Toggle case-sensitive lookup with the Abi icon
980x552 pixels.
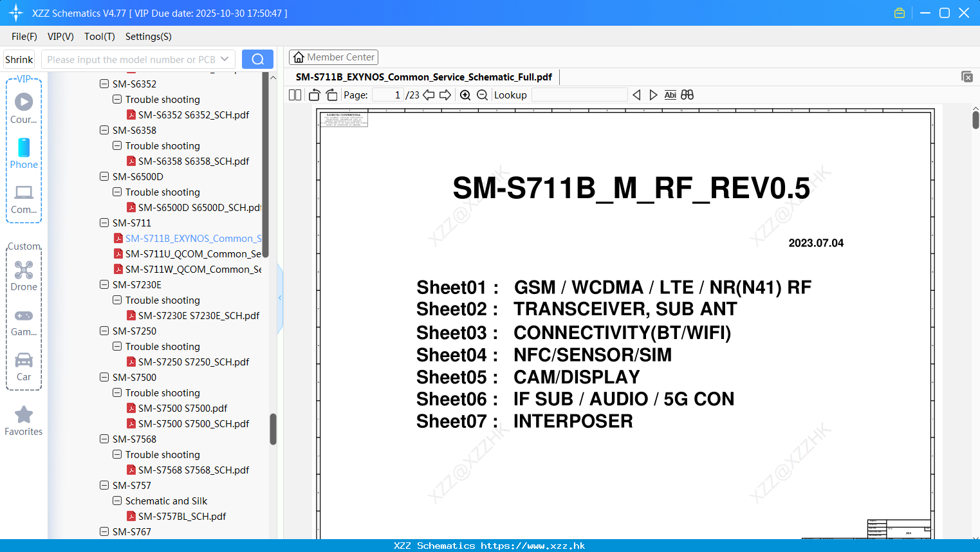coord(670,95)
